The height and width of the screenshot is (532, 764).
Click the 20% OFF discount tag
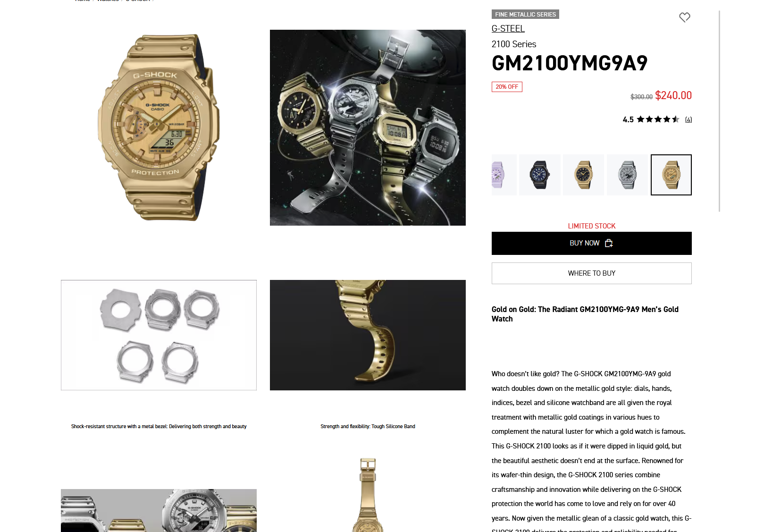click(507, 87)
